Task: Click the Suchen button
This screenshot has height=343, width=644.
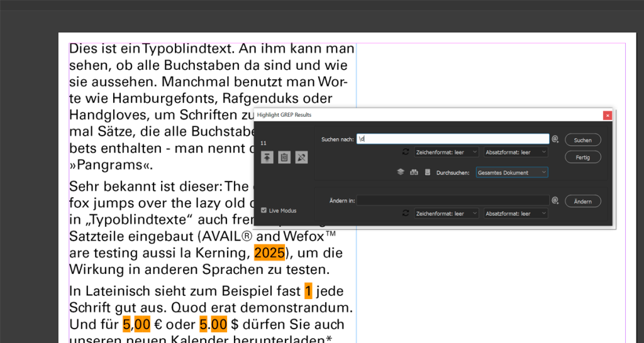Action: (x=583, y=140)
